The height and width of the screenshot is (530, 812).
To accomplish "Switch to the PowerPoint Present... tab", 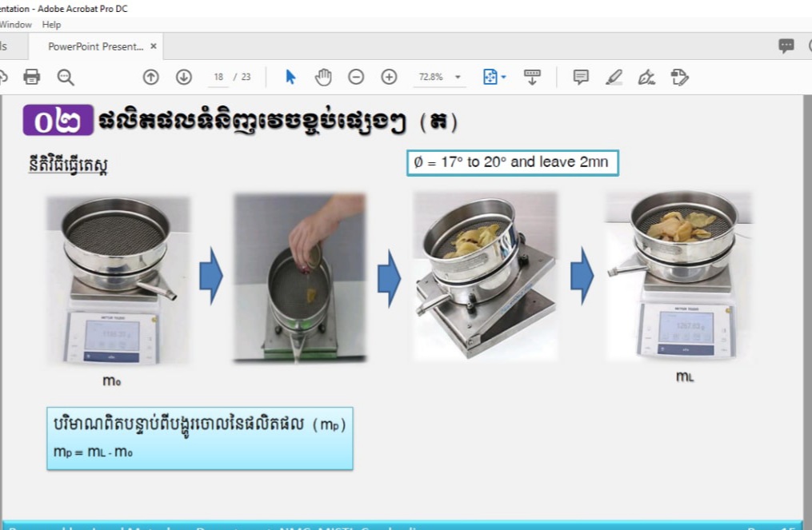I will coord(94,46).
